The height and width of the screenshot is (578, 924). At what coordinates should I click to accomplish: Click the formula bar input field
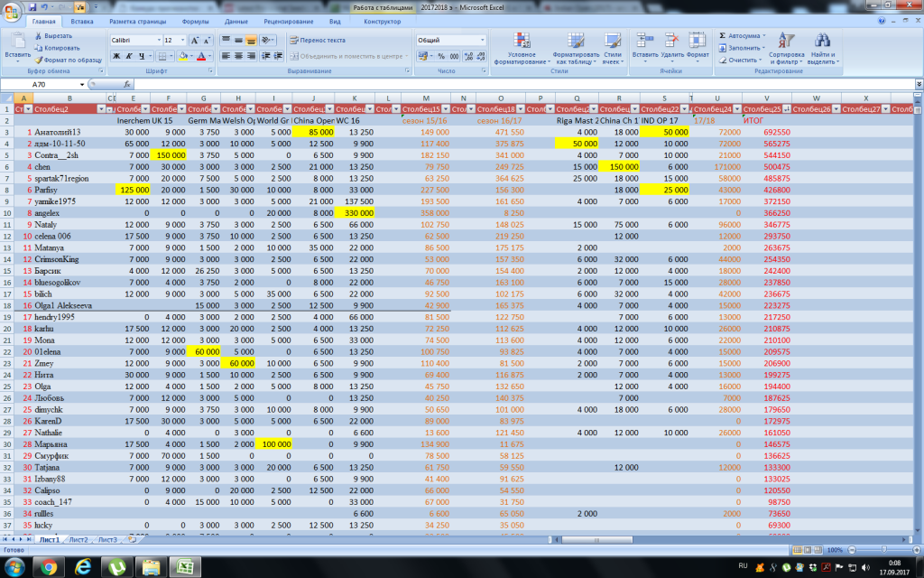451,84
